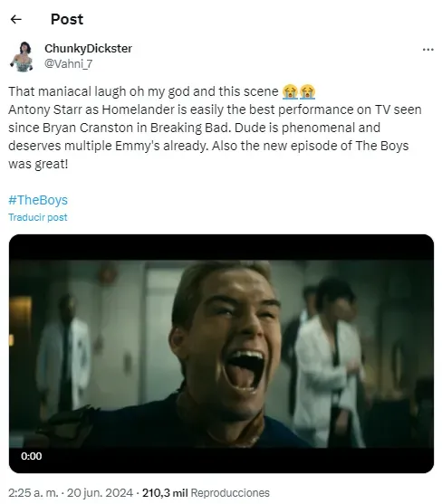Click the first crying emoji in tweet
The image size is (442, 504).
[x=290, y=91]
